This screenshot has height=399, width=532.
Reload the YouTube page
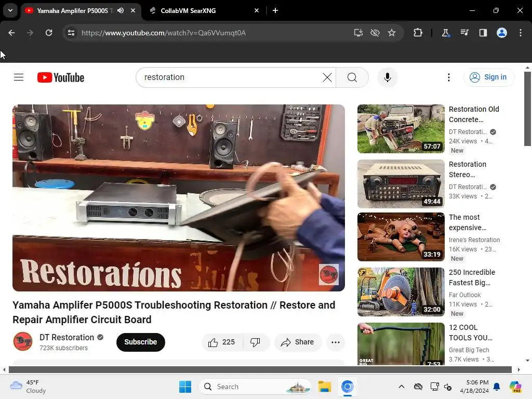(49, 33)
